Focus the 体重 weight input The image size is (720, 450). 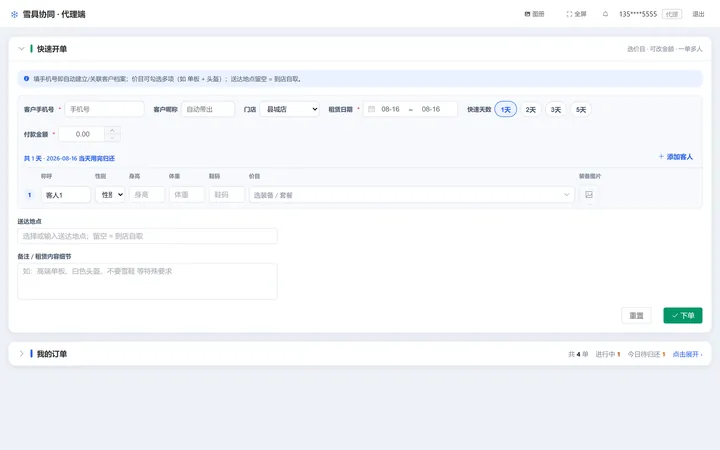[x=187, y=195]
